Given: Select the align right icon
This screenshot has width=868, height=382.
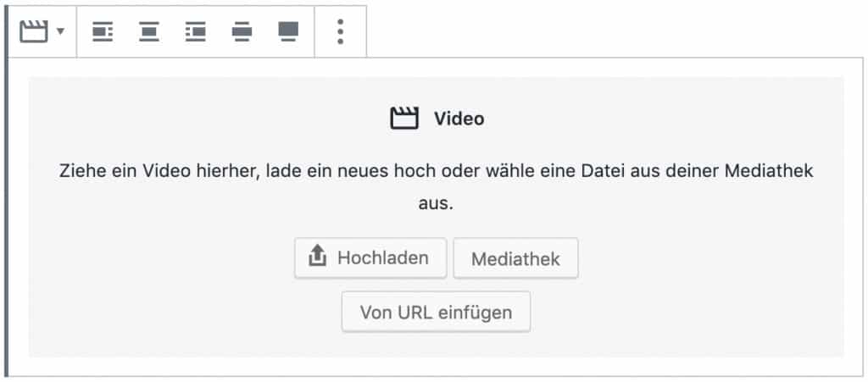Looking at the screenshot, I should [196, 31].
